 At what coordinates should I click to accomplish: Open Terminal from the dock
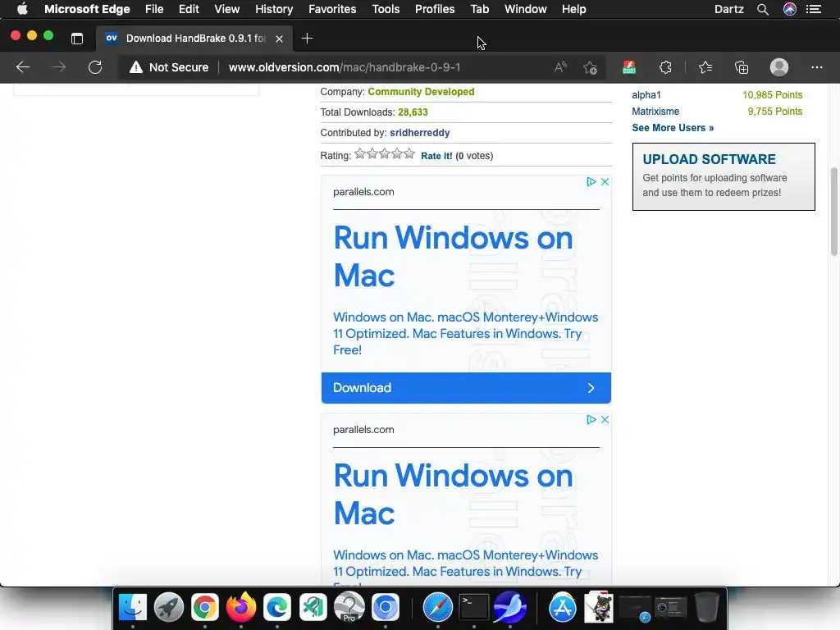[x=474, y=607]
